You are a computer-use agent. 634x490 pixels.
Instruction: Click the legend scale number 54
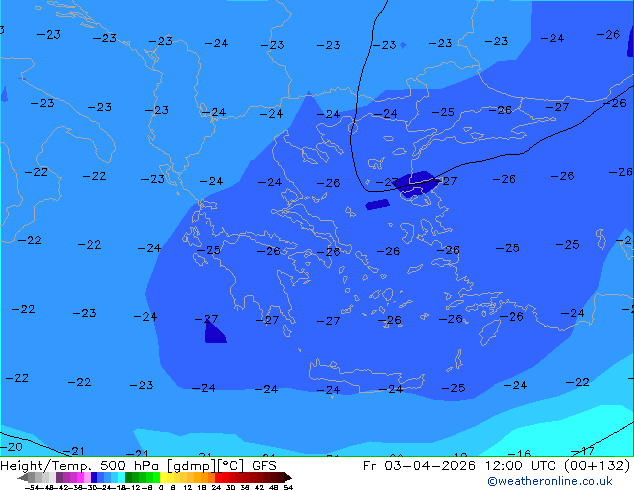tap(288, 487)
